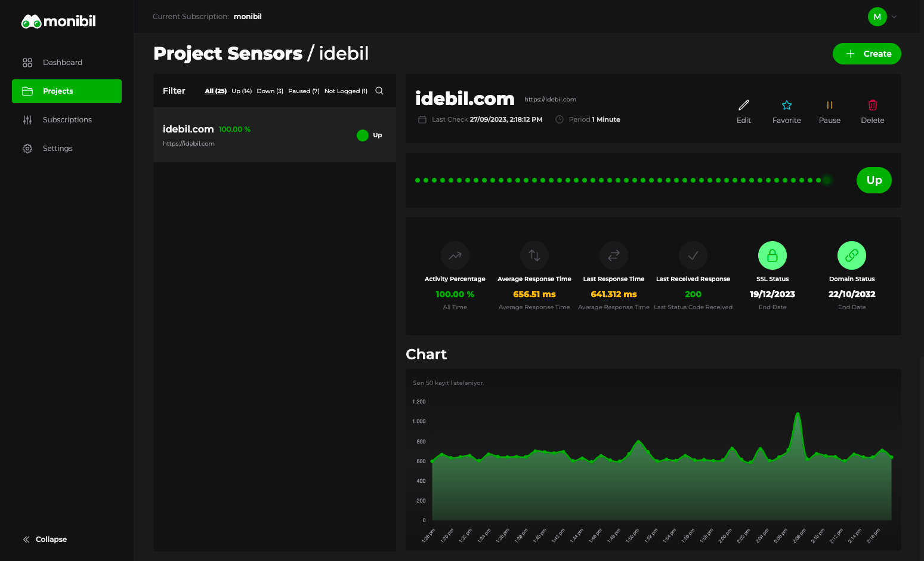Show Paused (7) sensors
Image resolution: width=924 pixels, height=561 pixels.
304,91
